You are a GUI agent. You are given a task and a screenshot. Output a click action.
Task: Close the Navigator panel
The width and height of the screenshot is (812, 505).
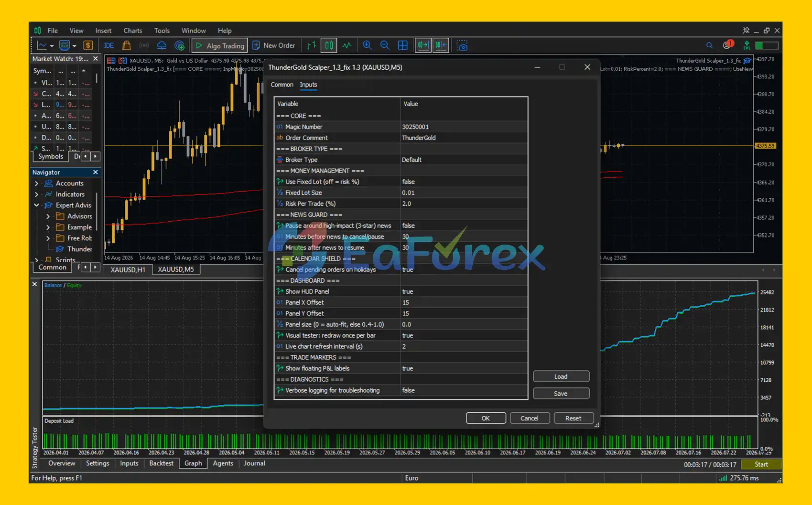pos(96,172)
